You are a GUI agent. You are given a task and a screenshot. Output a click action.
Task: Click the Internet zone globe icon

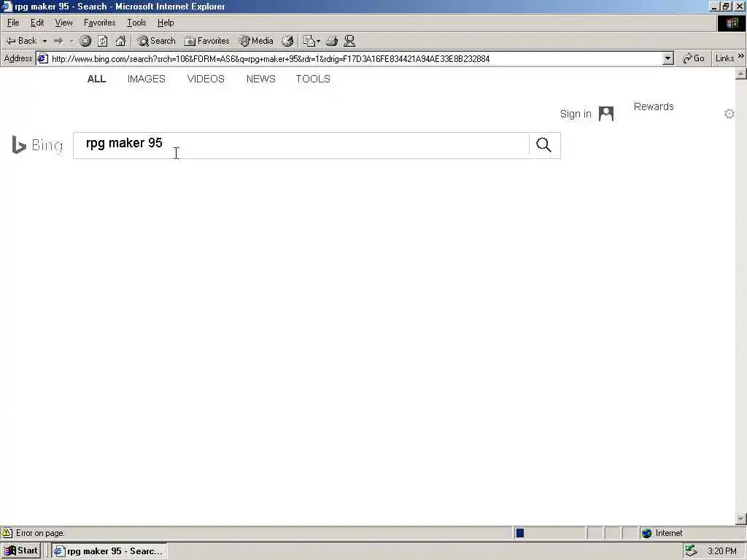pyautogui.click(x=646, y=533)
